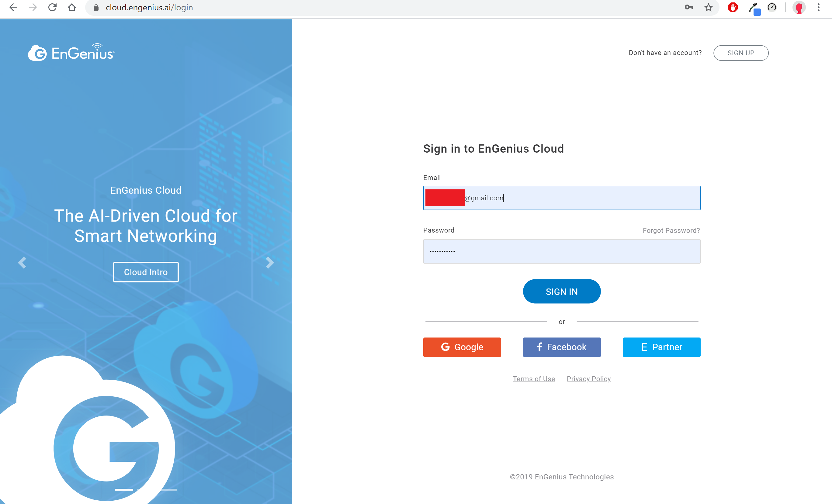Advance to next carousel slide
This screenshot has height=504, width=832.
click(x=269, y=263)
